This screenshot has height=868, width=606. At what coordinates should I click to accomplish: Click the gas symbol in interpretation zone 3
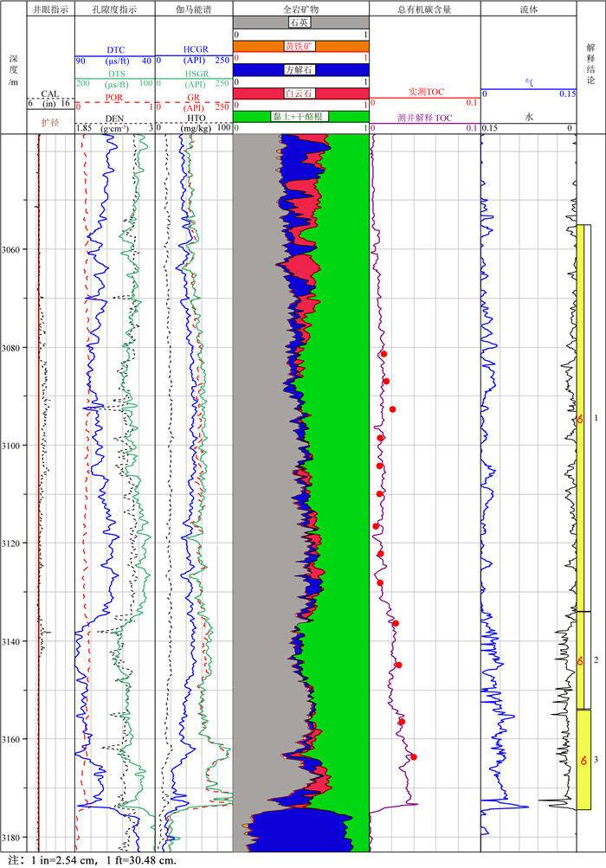pyautogui.click(x=583, y=760)
